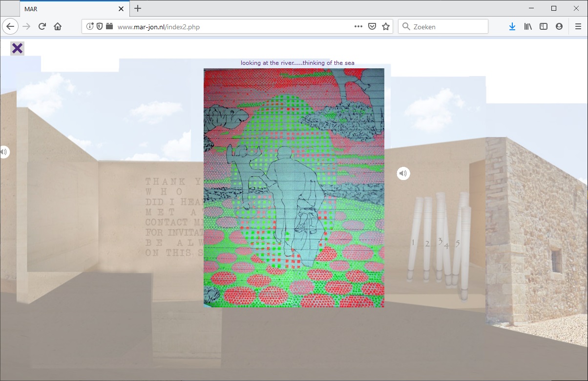The width and height of the screenshot is (588, 381).
Task: Toggle the sidebar view
Action: (544, 27)
